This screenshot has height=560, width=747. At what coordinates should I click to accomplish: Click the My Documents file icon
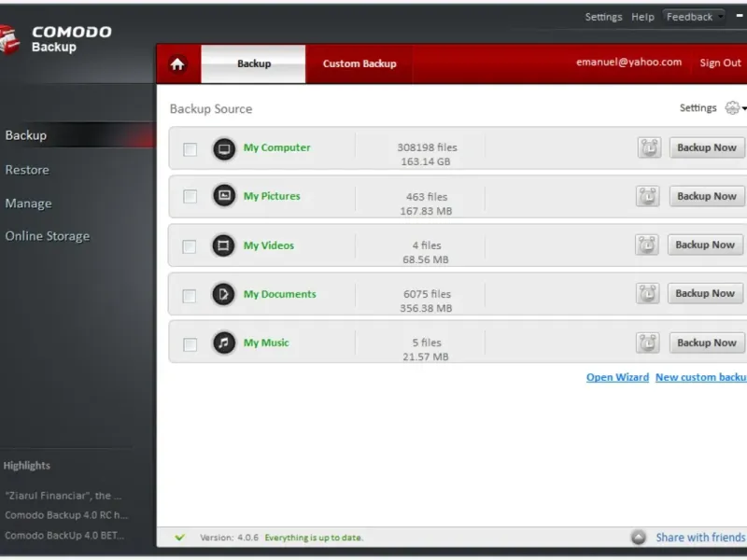pos(223,294)
